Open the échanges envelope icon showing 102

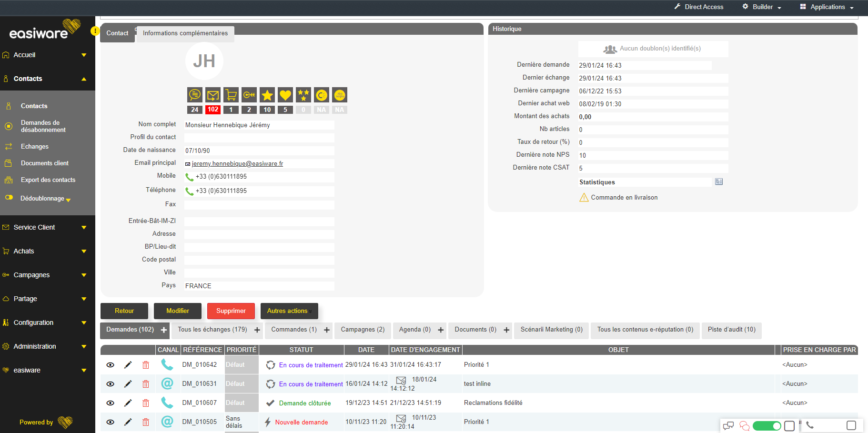pyautogui.click(x=212, y=94)
